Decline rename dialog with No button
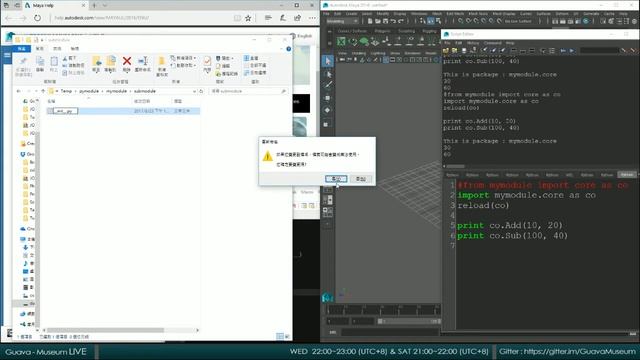This screenshot has height=360, width=640. coord(361,179)
